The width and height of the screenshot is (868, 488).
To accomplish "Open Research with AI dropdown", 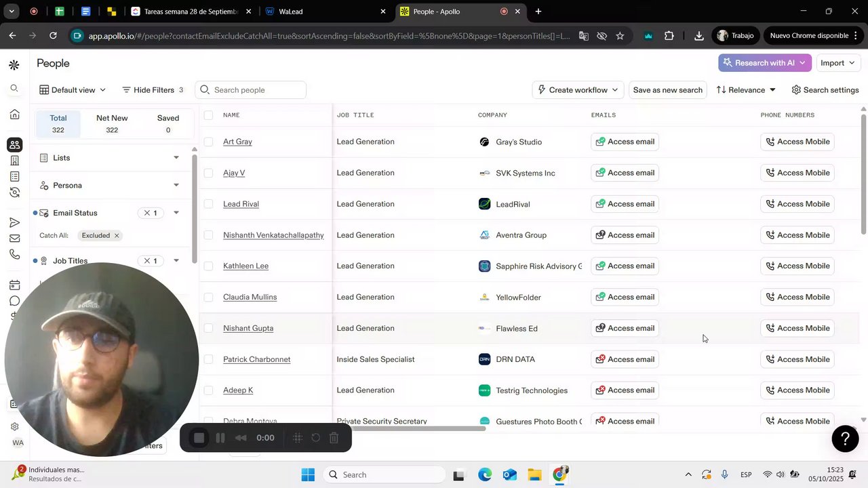I will (765, 63).
